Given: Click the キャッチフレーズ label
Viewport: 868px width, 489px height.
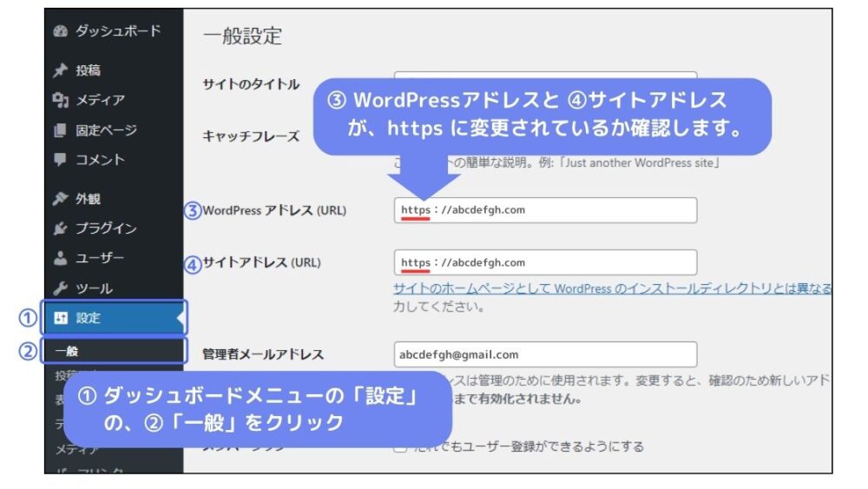Looking at the screenshot, I should point(251,136).
